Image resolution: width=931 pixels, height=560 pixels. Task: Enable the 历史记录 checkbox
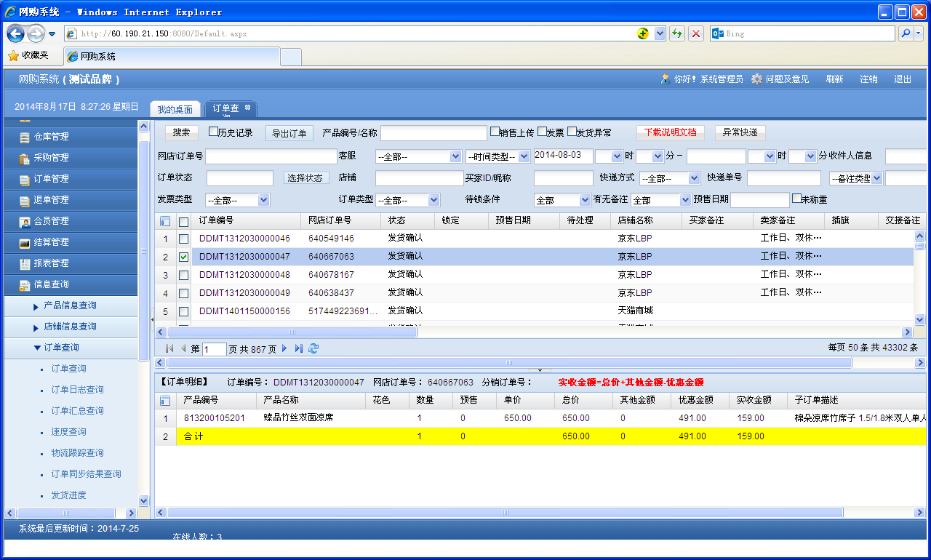point(213,132)
